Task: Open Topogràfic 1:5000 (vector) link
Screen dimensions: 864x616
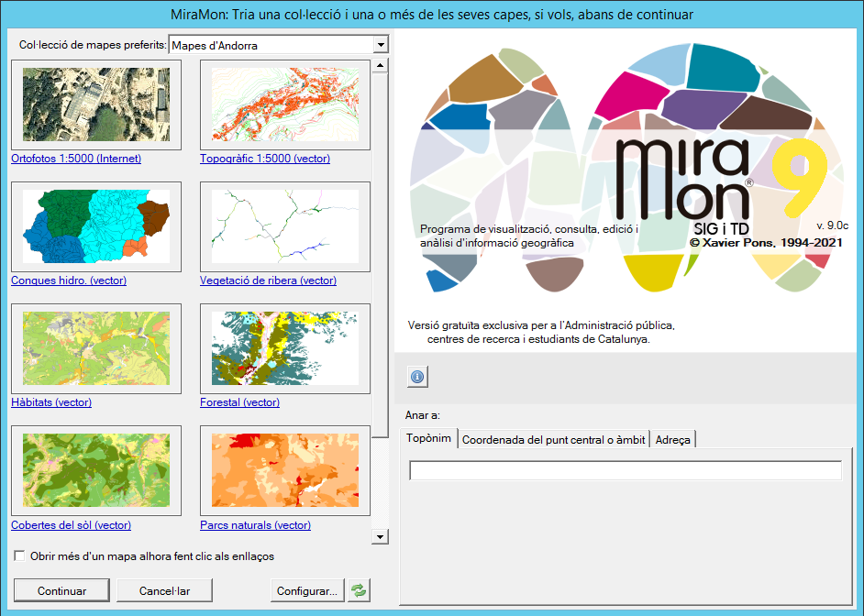Action: pos(265,159)
